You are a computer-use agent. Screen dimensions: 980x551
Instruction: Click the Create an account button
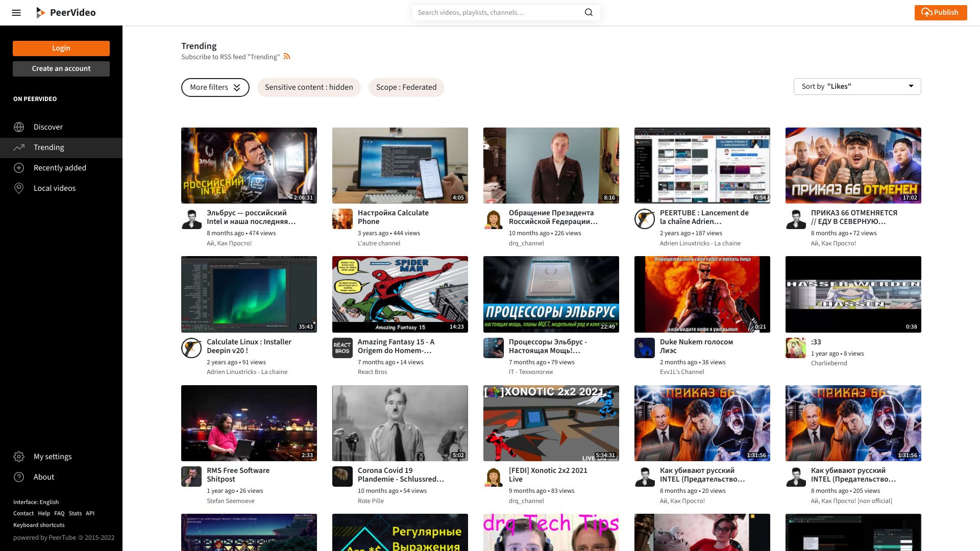click(x=61, y=69)
